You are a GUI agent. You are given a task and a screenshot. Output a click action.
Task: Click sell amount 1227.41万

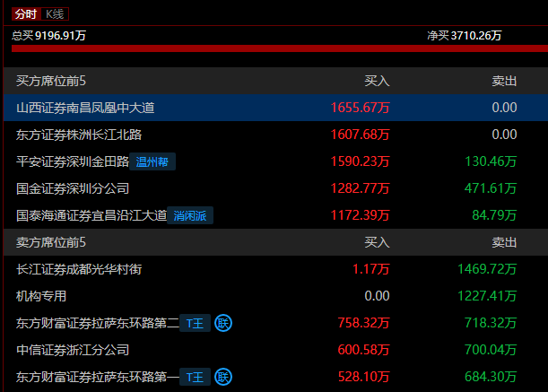click(487, 296)
